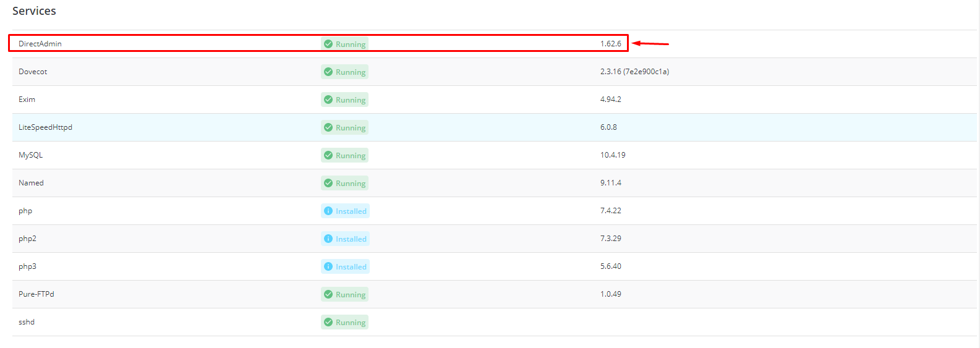Select the Exim service name

click(27, 100)
